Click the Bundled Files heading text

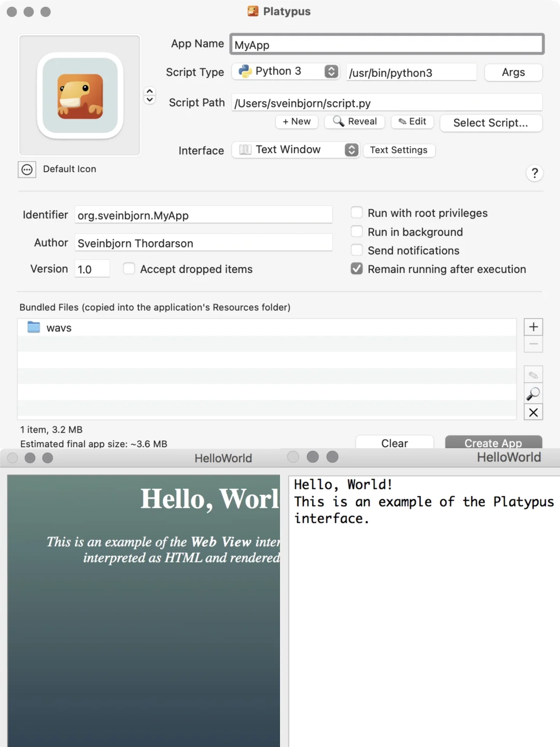pyautogui.click(x=155, y=307)
